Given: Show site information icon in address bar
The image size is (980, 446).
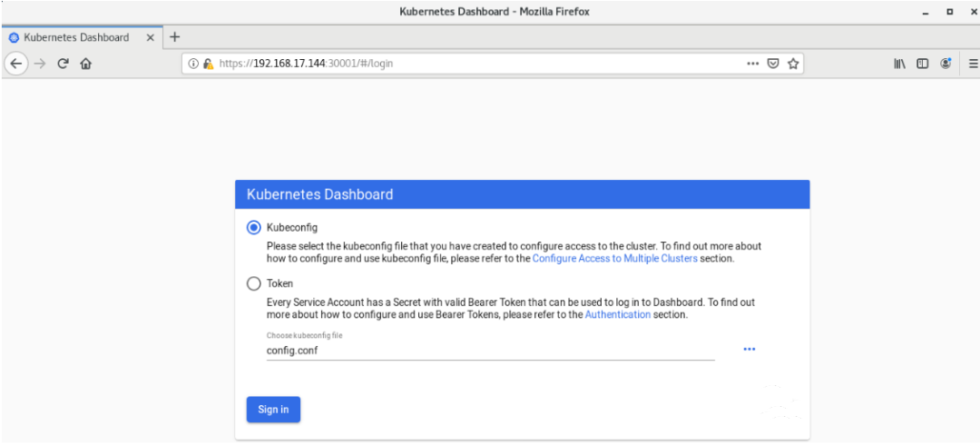Looking at the screenshot, I should click(x=193, y=64).
